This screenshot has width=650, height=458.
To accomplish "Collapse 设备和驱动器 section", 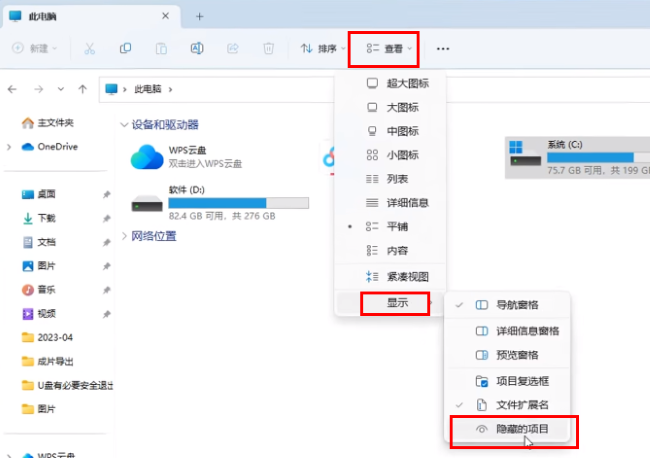I will point(124,125).
